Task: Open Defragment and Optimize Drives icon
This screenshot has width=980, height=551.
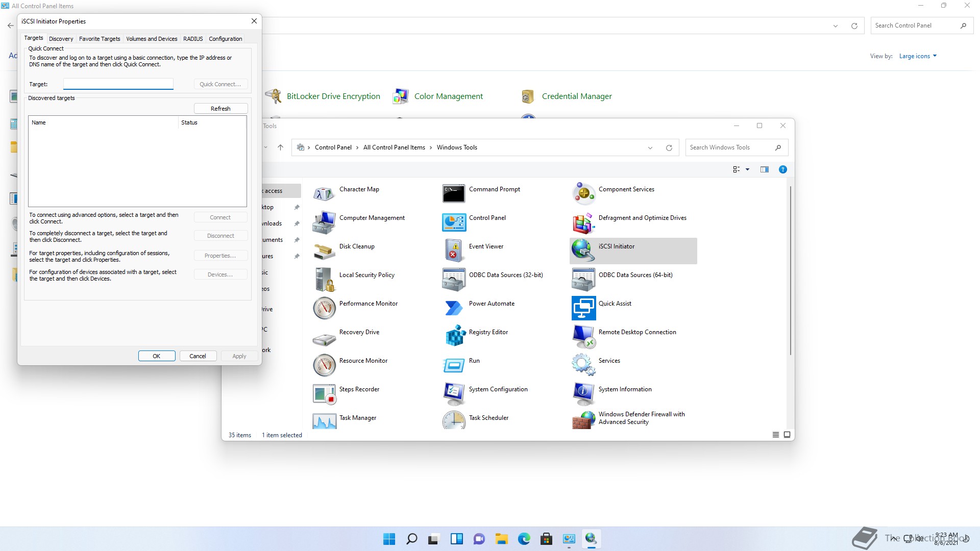Action: [583, 222]
